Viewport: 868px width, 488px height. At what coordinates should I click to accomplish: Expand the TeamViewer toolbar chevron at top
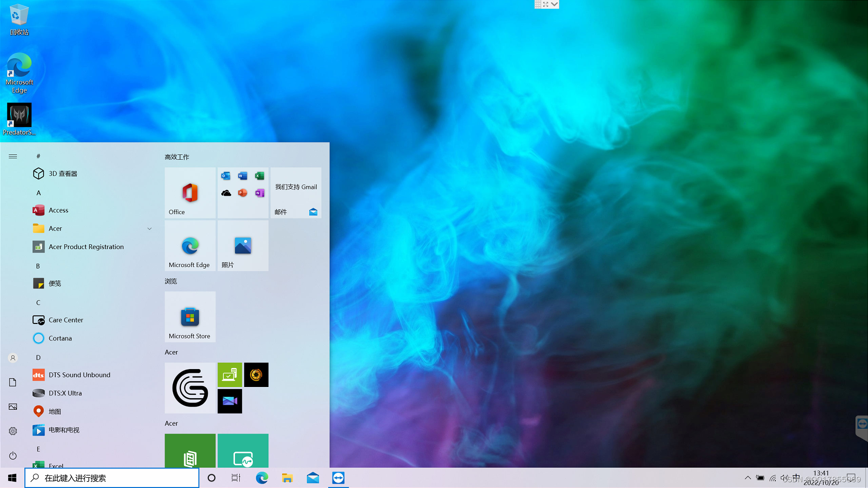[554, 4]
